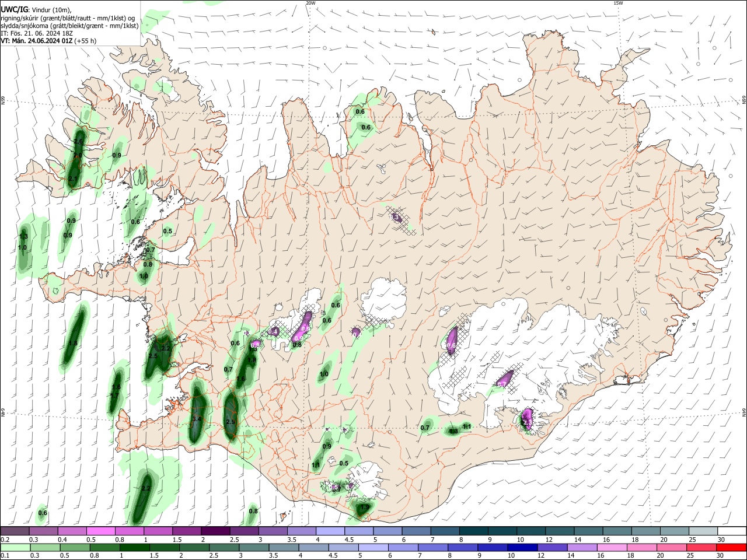Click the "20W" longitude label
747x560 pixels.
pos(310,3)
